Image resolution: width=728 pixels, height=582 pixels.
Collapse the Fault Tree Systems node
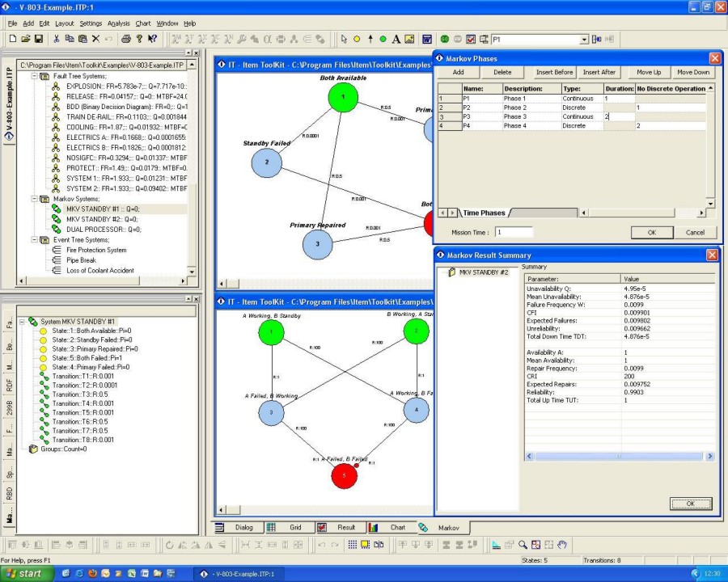(x=34, y=76)
